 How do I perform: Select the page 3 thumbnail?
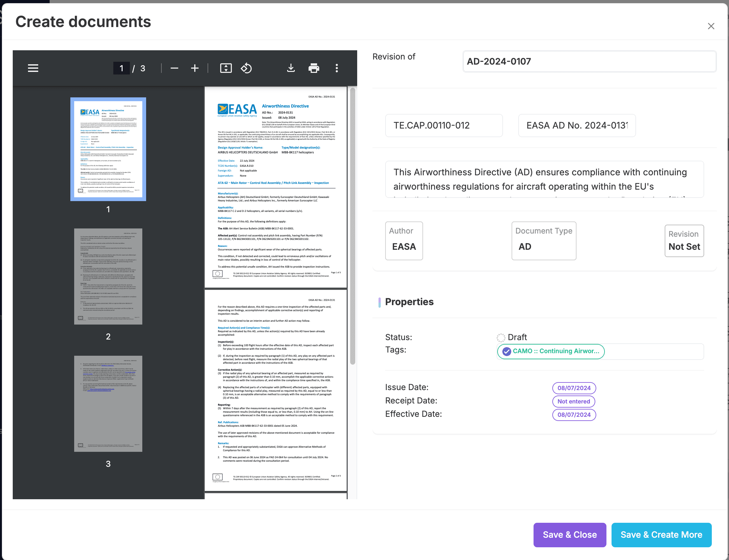tap(108, 404)
